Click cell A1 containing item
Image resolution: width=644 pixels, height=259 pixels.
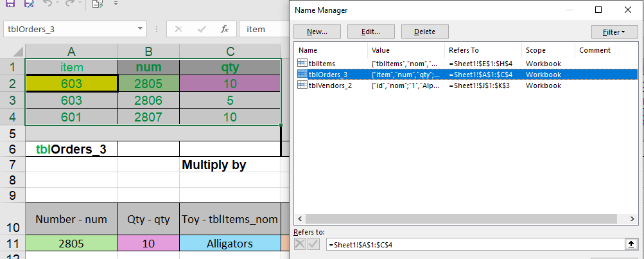[72, 67]
